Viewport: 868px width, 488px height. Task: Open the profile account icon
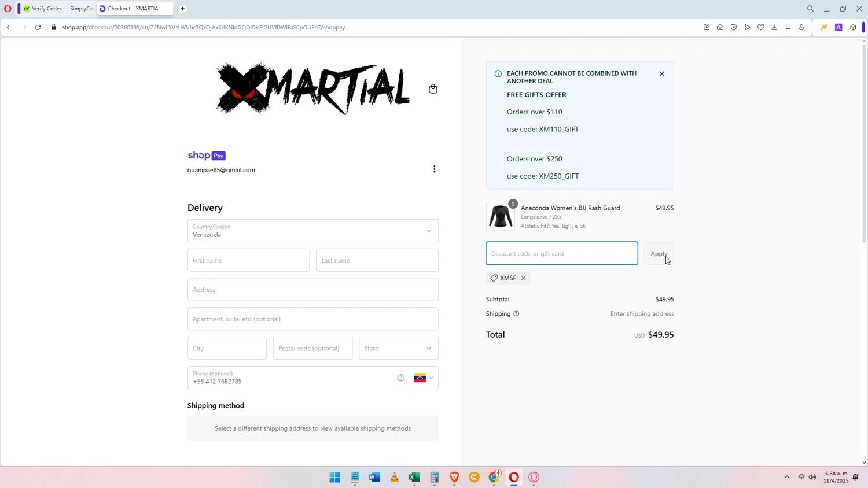(801, 27)
